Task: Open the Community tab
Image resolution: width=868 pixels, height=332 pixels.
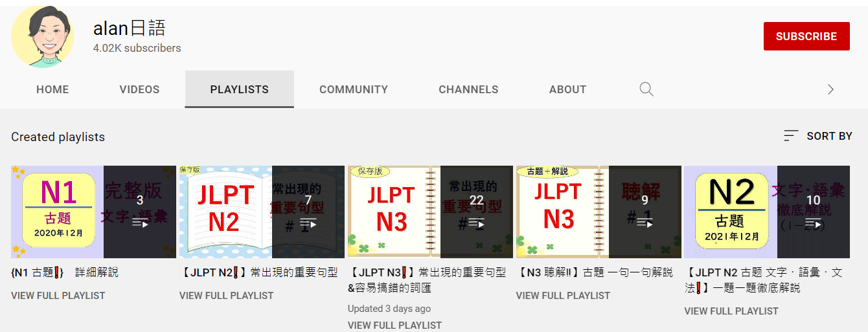Action: 354,89
